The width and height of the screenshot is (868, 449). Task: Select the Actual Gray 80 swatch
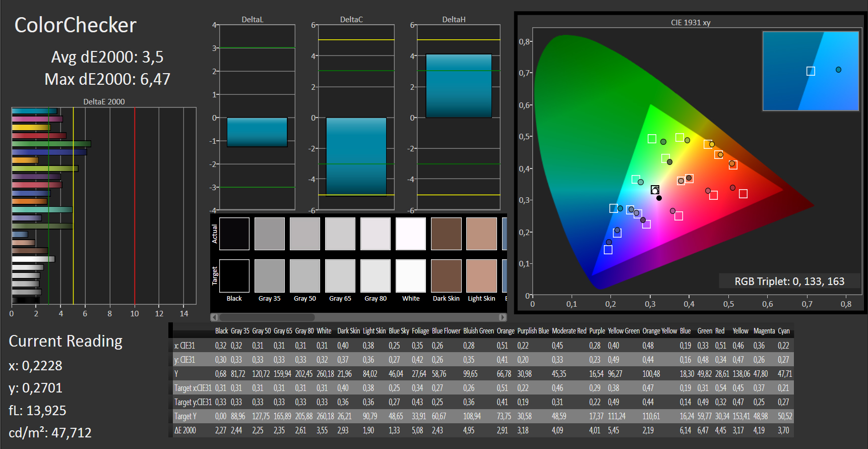(x=376, y=234)
